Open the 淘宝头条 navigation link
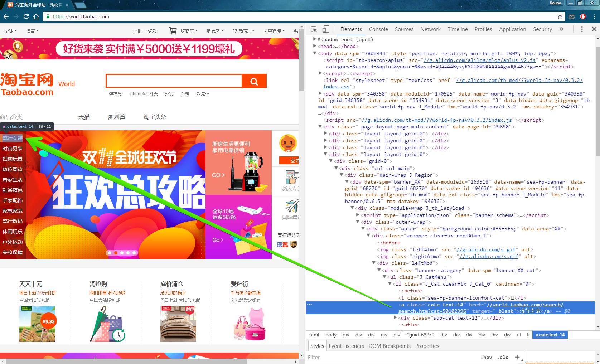This screenshot has width=600, height=364. [155, 117]
